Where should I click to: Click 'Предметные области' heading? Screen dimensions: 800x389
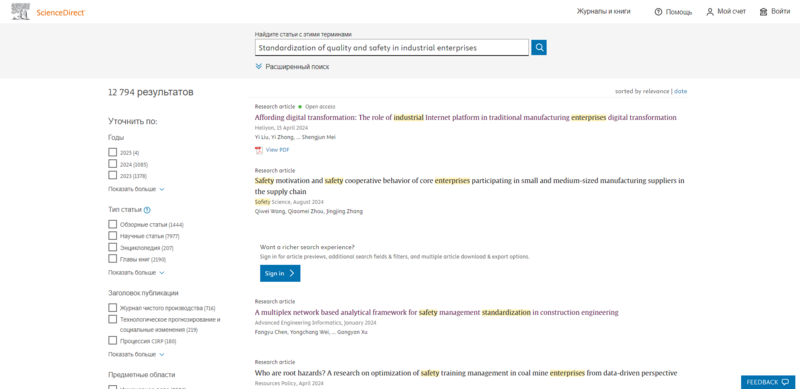point(141,375)
